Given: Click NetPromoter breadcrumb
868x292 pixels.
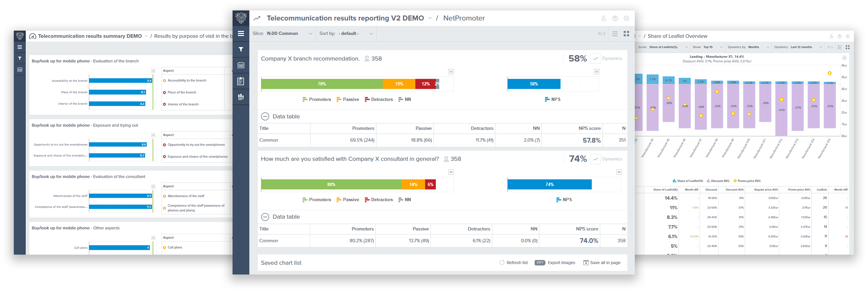Looking at the screenshot, I should click(x=464, y=18).
